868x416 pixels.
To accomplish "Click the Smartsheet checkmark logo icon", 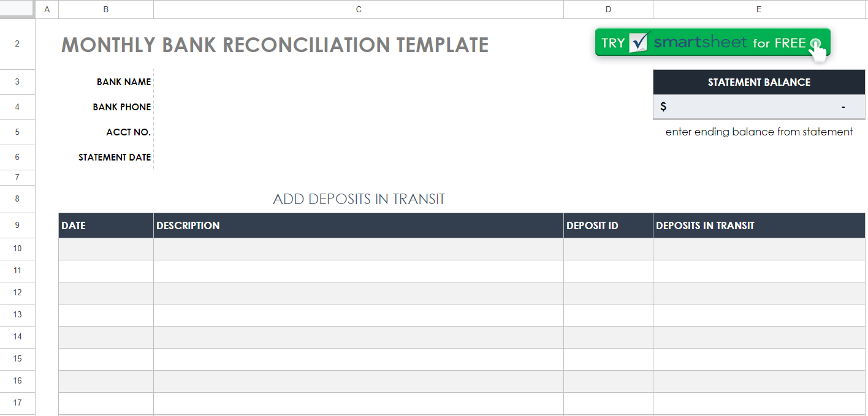I will pos(639,42).
